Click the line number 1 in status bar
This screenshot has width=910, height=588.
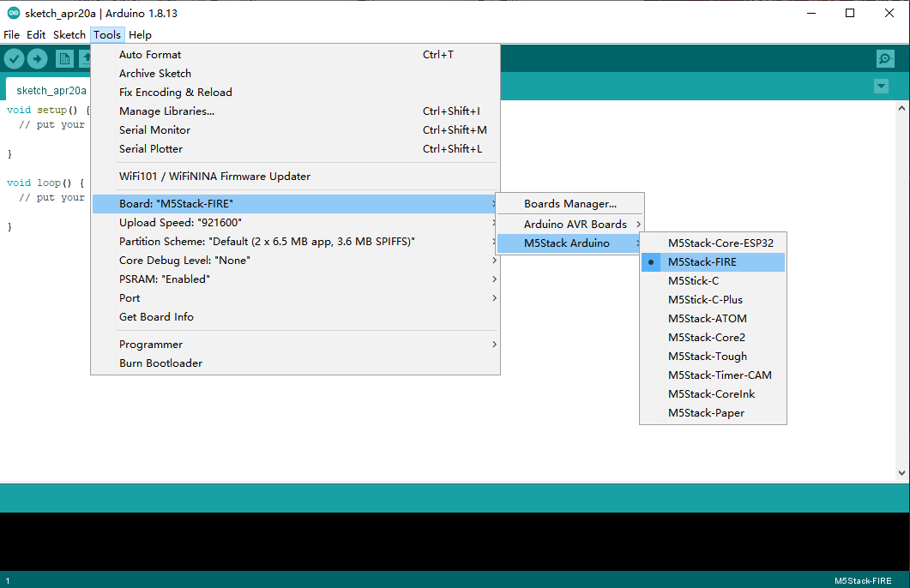point(8,580)
